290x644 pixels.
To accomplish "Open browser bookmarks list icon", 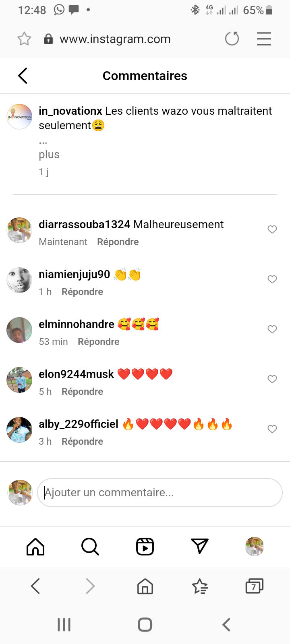I will pyautogui.click(x=200, y=586).
